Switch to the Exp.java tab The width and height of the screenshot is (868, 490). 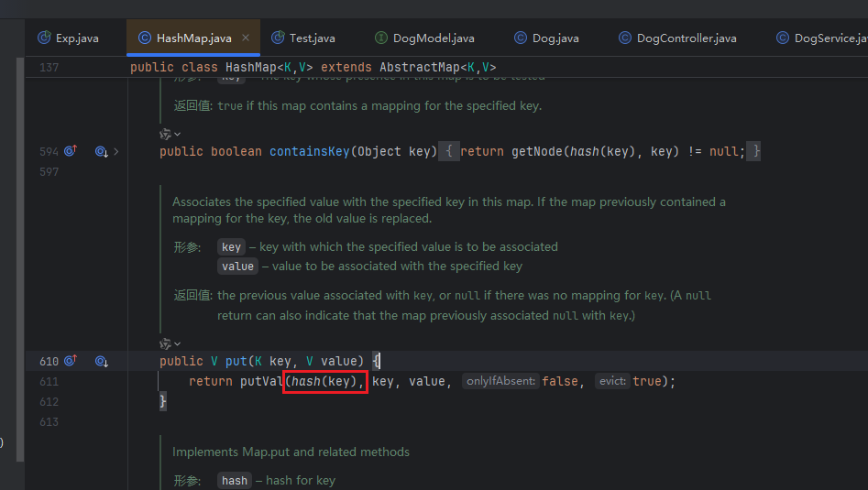[x=68, y=38]
